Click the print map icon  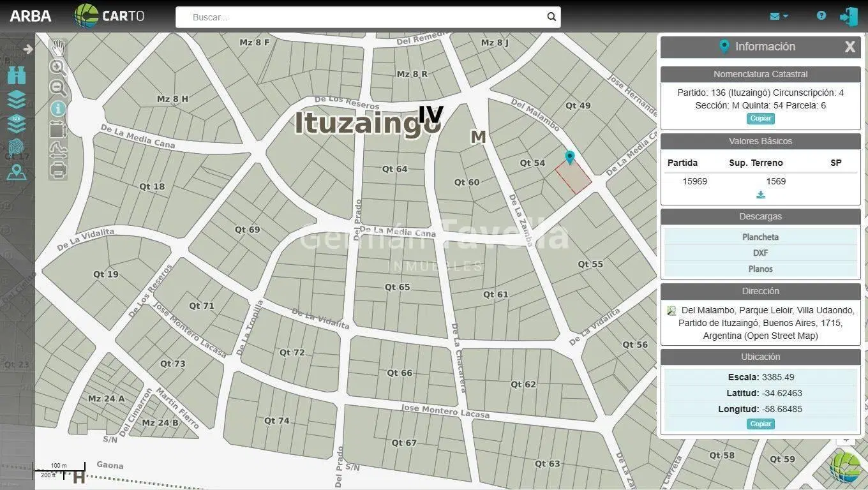[x=58, y=170]
